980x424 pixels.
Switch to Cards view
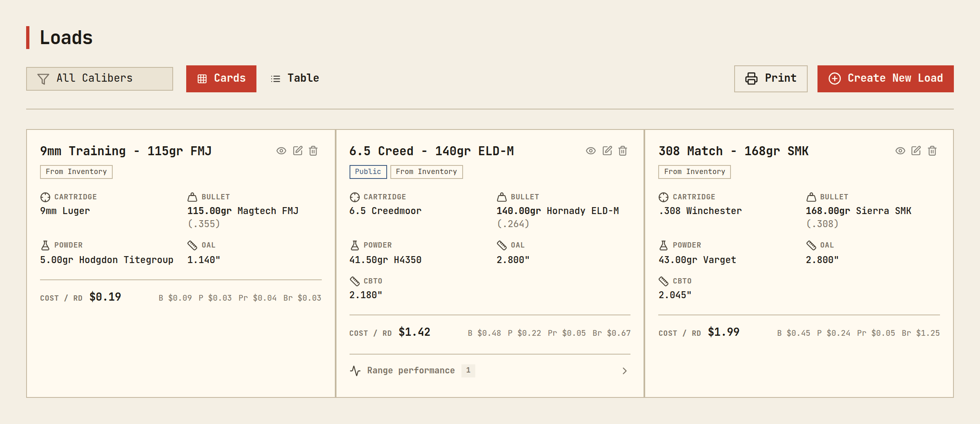(x=221, y=79)
